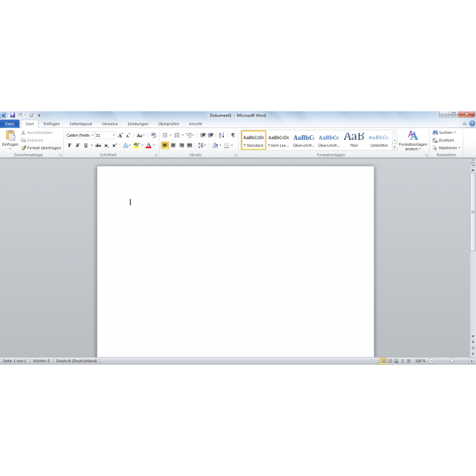Toggle bold formatting
The image size is (476, 476).
[x=69, y=145]
